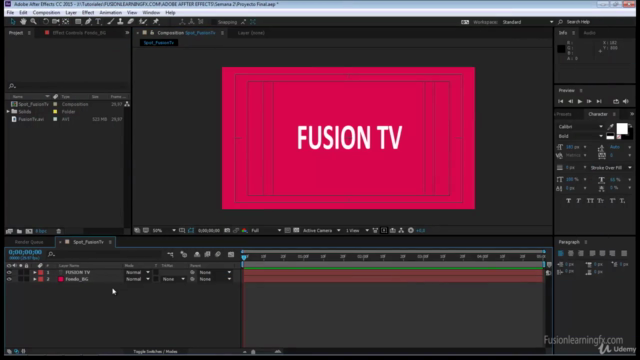Select the Horizontal Type tool

click(x=98, y=22)
